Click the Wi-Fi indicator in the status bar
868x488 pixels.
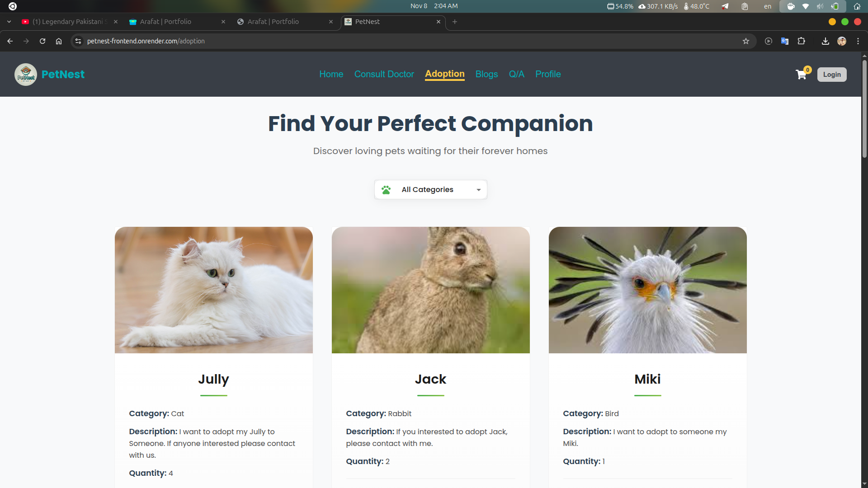click(x=806, y=6)
